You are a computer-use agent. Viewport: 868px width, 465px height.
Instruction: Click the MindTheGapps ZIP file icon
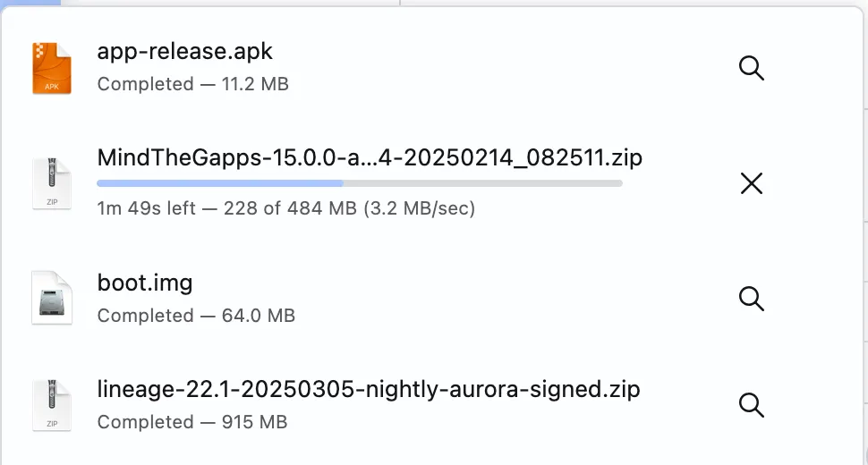(x=52, y=183)
